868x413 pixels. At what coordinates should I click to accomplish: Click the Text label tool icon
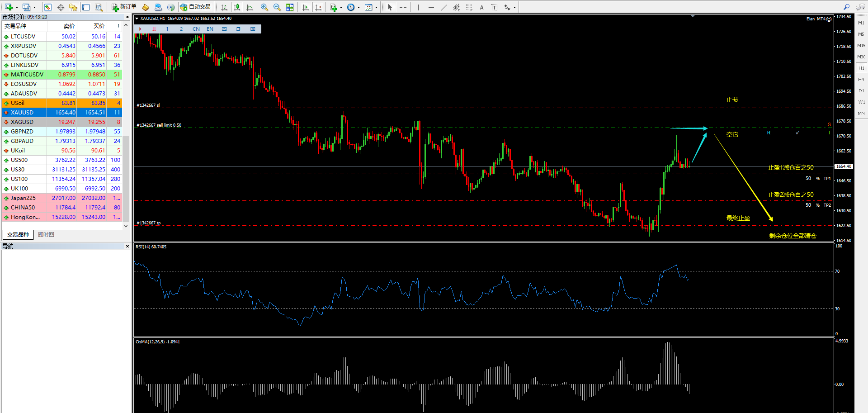[494, 7]
